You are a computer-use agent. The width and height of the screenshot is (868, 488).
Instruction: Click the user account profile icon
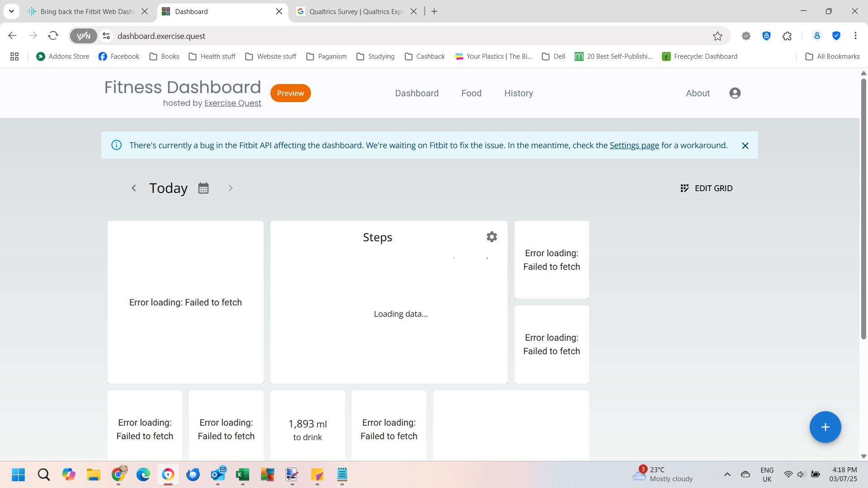coord(735,93)
